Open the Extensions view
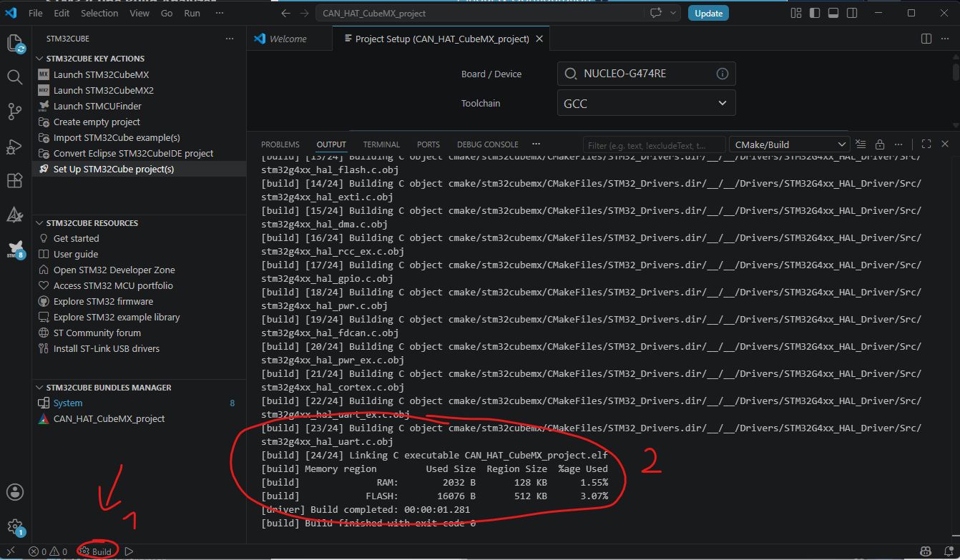The image size is (960, 560). click(15, 181)
